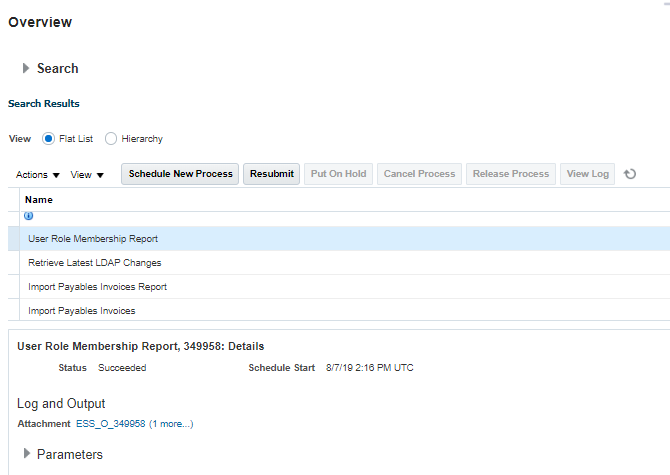Select the Import Payables Invoices Report row
The image size is (670, 475).
339,287
